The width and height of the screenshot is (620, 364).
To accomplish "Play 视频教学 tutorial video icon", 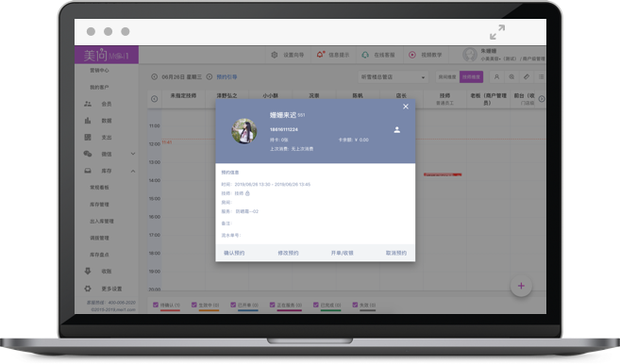I will coord(412,55).
